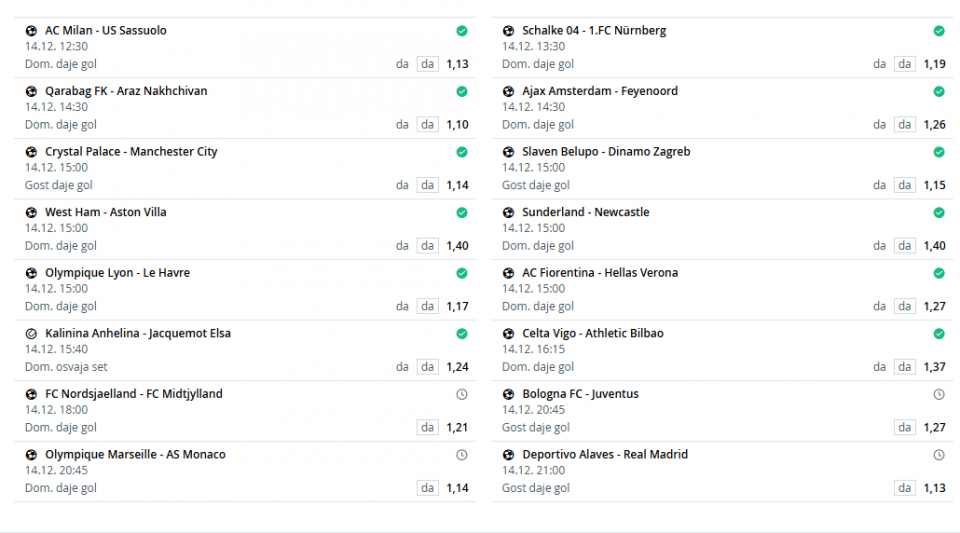Click the tennis ball icon beside Kalinina Anhelina
The image size is (960, 533).
pyautogui.click(x=31, y=334)
